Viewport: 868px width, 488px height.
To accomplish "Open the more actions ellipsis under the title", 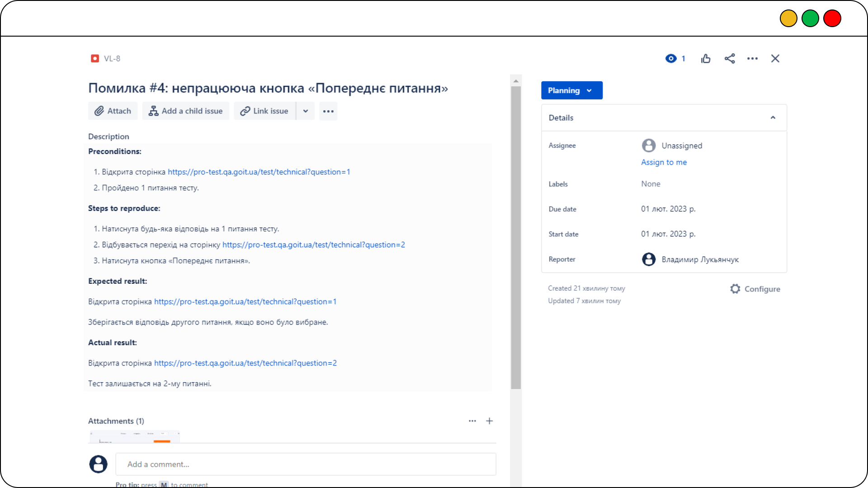I will pyautogui.click(x=328, y=111).
